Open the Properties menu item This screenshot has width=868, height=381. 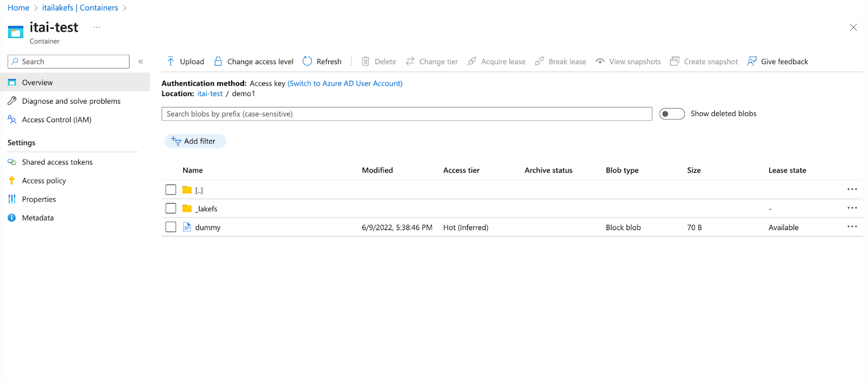[x=75, y=199]
